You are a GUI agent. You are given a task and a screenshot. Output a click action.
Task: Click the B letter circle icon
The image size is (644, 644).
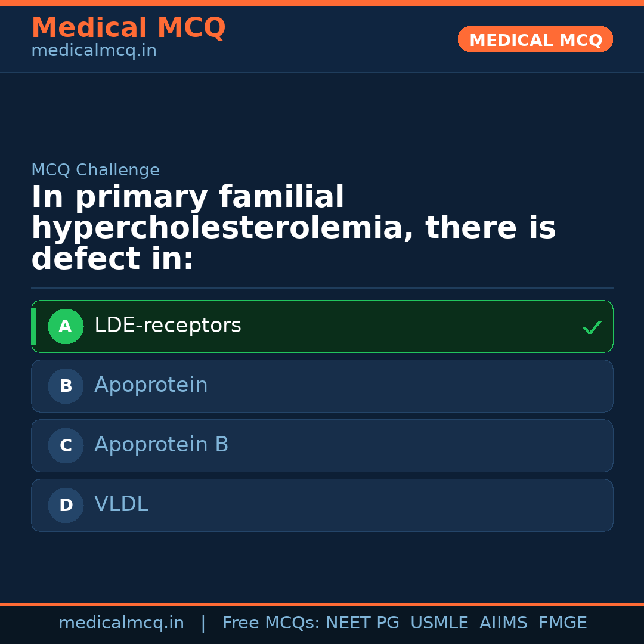(66, 386)
